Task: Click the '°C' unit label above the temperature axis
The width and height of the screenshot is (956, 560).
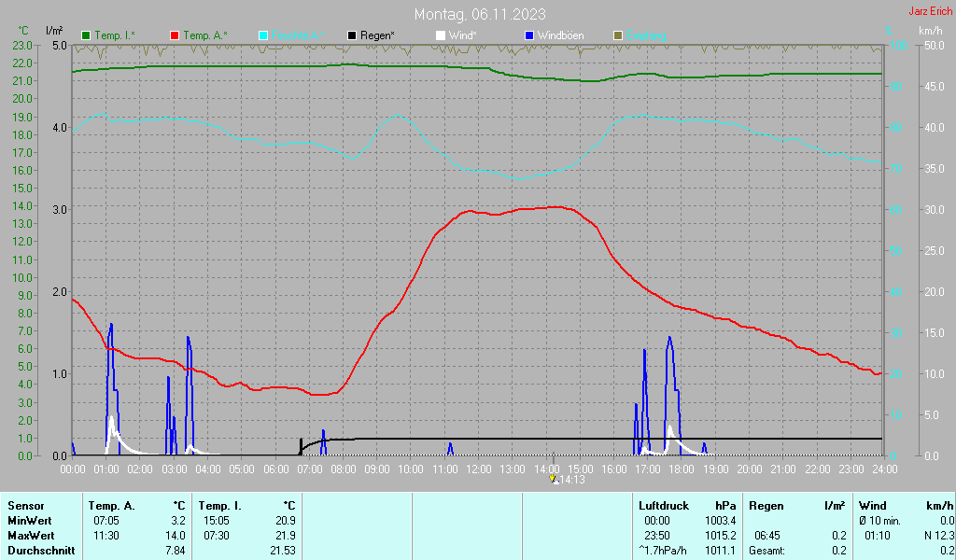Action: [x=23, y=31]
